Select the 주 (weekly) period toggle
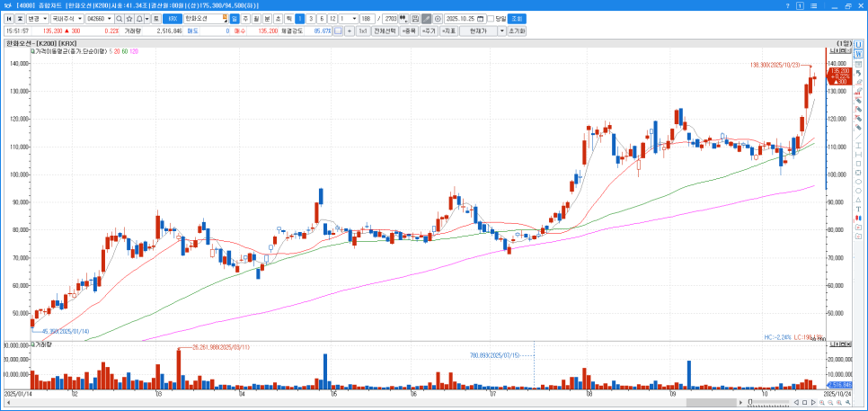 click(246, 18)
